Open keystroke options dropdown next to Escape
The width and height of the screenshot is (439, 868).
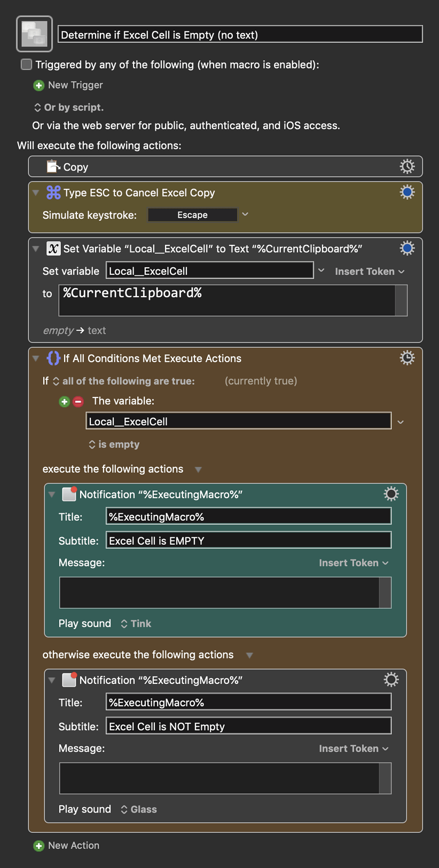pyautogui.click(x=245, y=214)
